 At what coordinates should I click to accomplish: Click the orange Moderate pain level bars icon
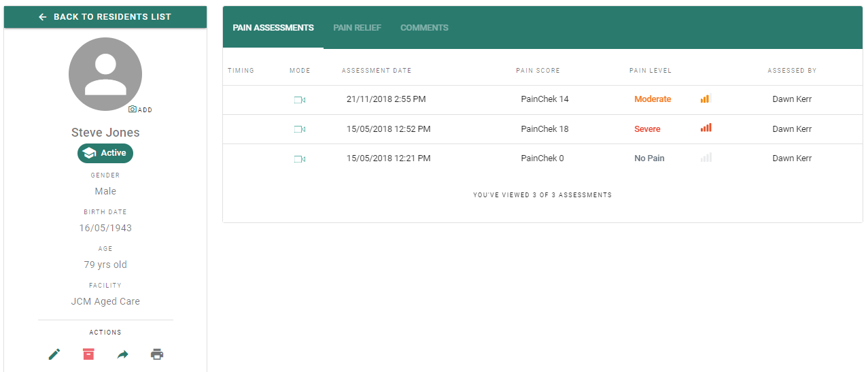point(706,99)
